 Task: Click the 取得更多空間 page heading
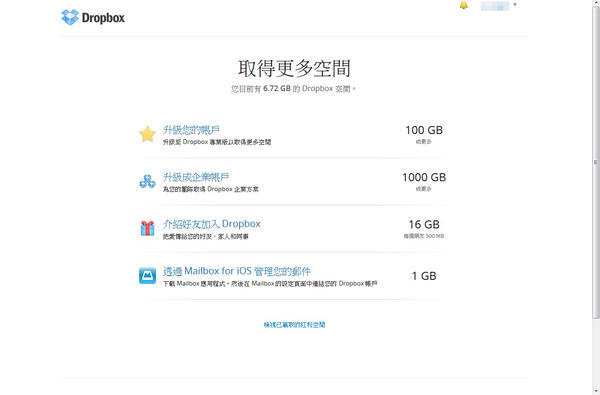[x=294, y=68]
